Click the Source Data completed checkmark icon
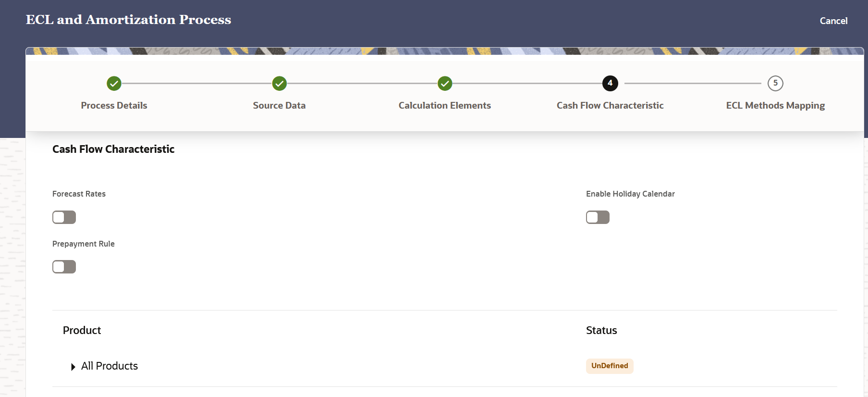This screenshot has height=397, width=868. (279, 84)
